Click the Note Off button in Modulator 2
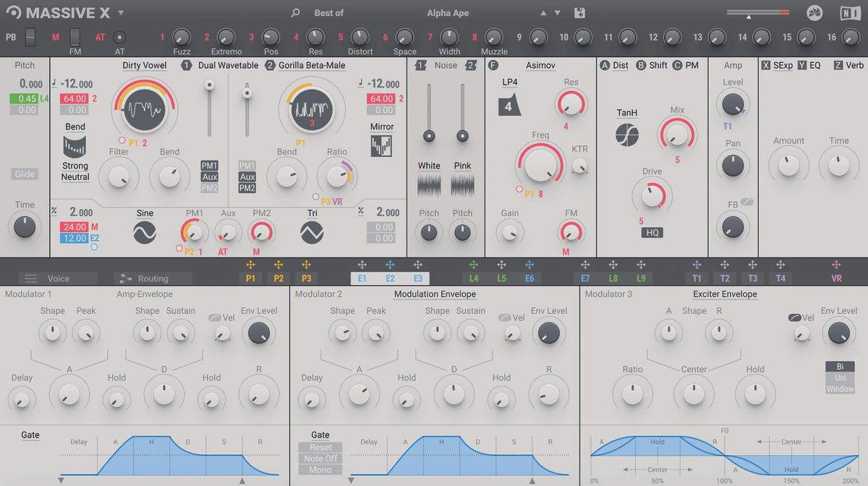The height and width of the screenshot is (486, 868). 320,459
